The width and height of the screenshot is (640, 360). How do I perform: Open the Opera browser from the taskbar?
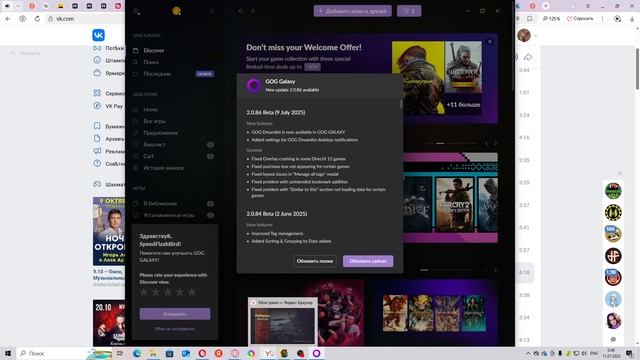tap(202, 353)
